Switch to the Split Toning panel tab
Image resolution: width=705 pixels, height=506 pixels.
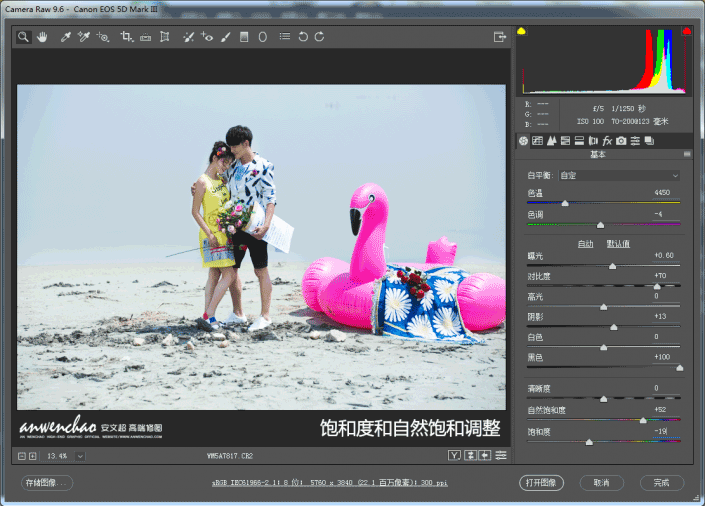tap(580, 141)
